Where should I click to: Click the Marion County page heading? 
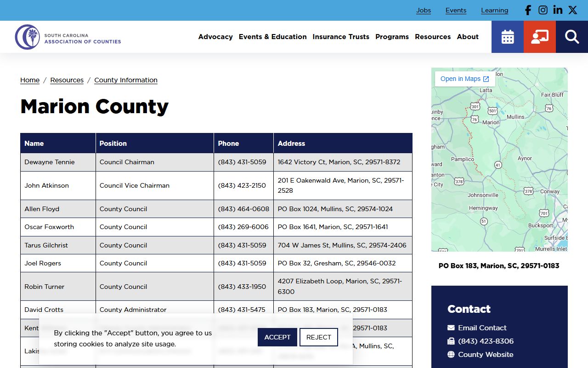point(95,107)
